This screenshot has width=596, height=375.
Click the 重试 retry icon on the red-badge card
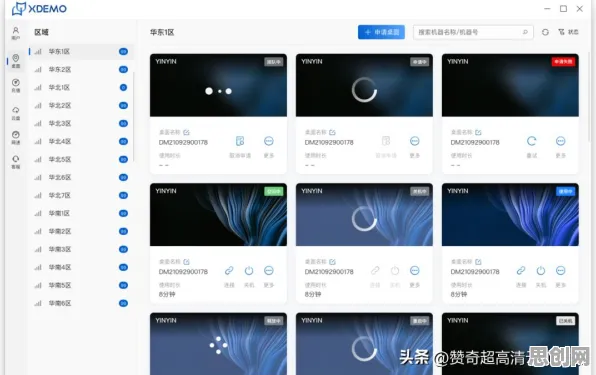pos(532,141)
